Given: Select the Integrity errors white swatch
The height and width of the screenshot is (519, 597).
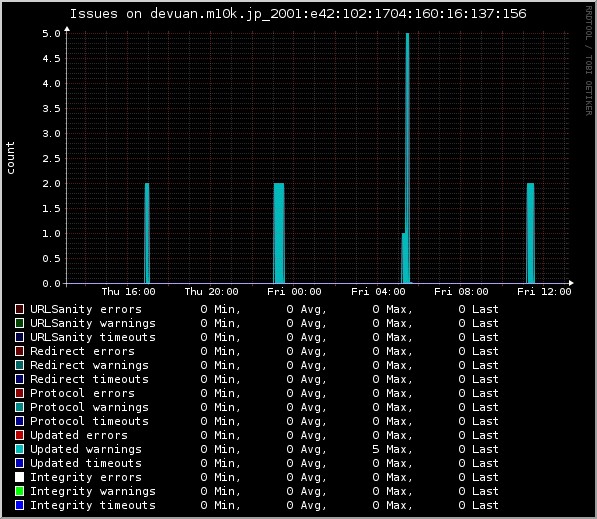Looking at the screenshot, I should (19, 477).
